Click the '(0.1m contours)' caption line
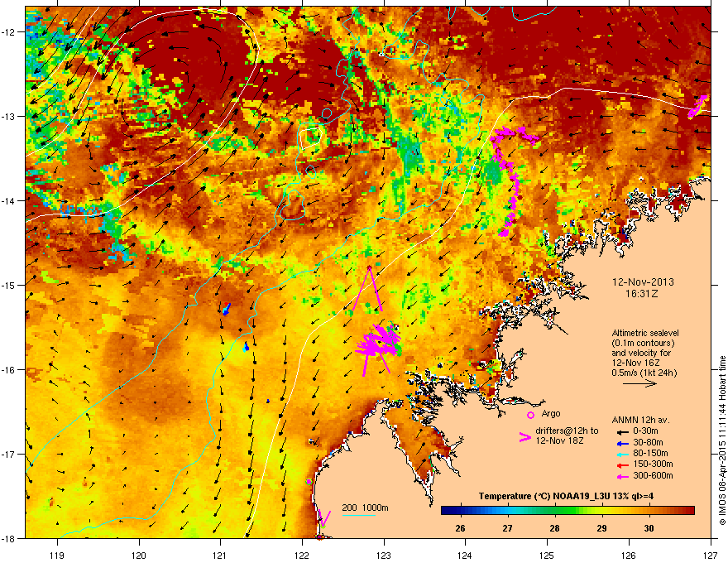Image resolution: width=728 pixels, height=563 pixels. click(643, 344)
